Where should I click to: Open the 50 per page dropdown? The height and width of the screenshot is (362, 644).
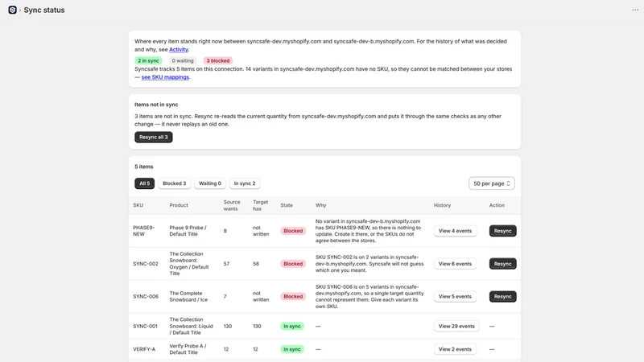pos(492,183)
